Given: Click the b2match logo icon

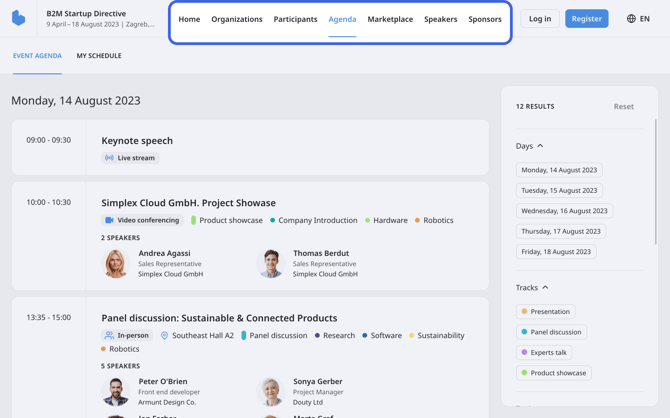Looking at the screenshot, I should (x=18, y=18).
